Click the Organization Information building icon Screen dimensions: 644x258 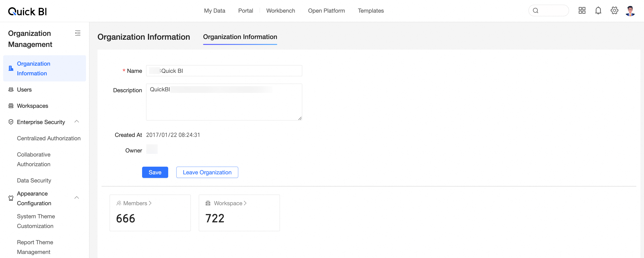pos(11,68)
